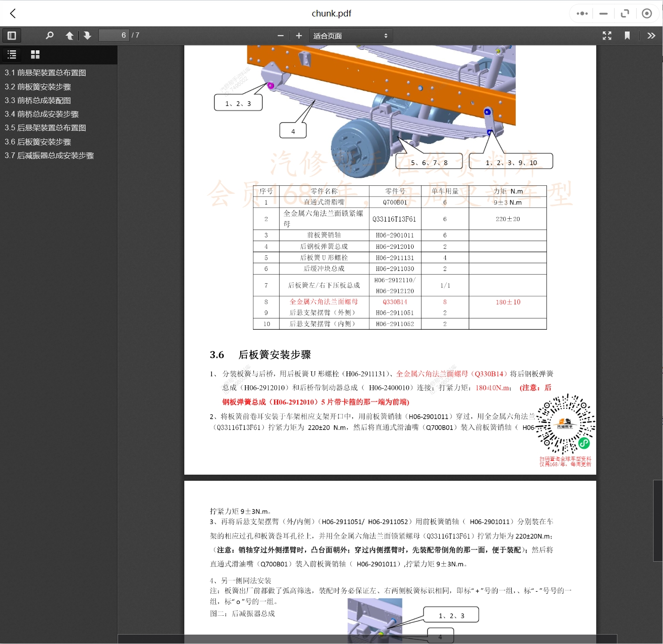Viewport: 663px width, 644px height.
Task: Navigate to the previous page
Action: pos(69,35)
